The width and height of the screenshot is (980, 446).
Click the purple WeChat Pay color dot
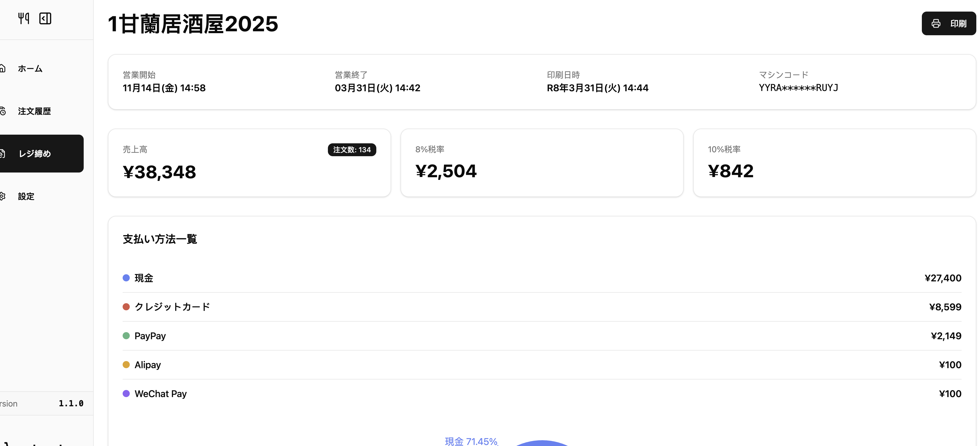(126, 393)
